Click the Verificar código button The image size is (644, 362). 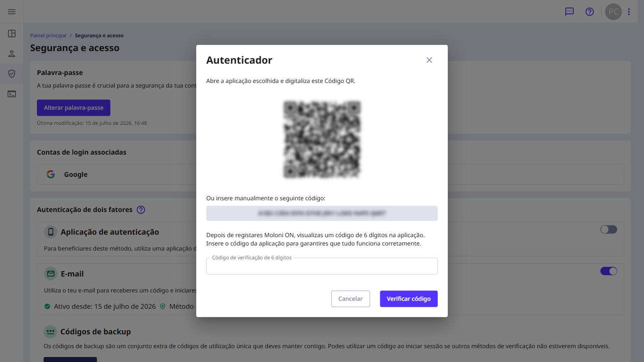pyautogui.click(x=409, y=299)
